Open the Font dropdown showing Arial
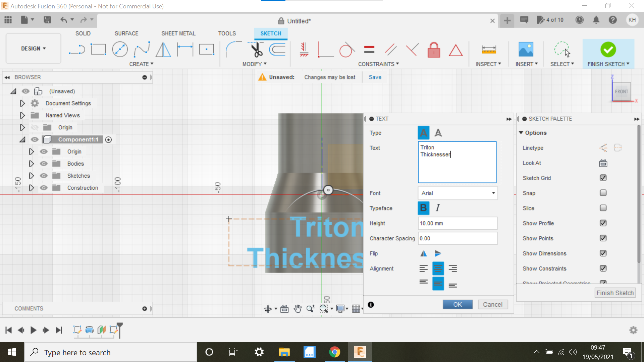The height and width of the screenshot is (362, 644). 458,193
